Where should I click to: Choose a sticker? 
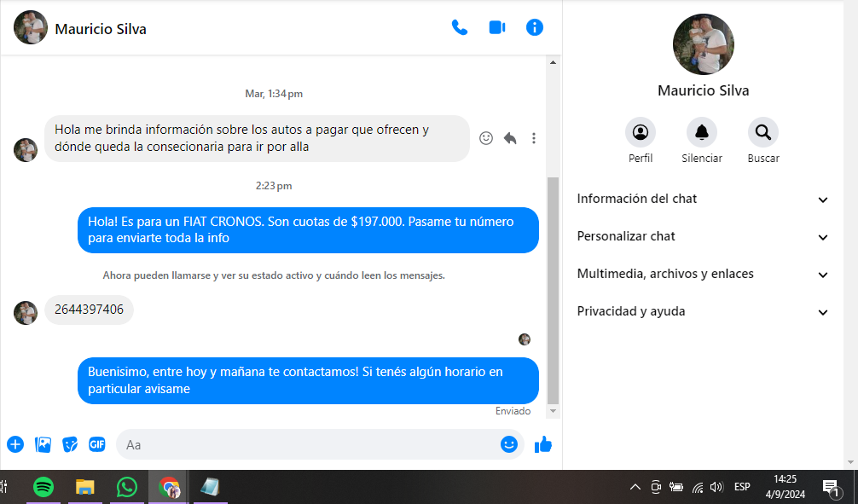(x=70, y=444)
